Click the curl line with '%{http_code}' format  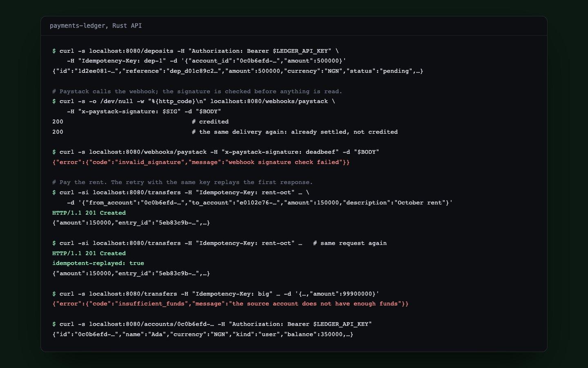[x=194, y=101]
